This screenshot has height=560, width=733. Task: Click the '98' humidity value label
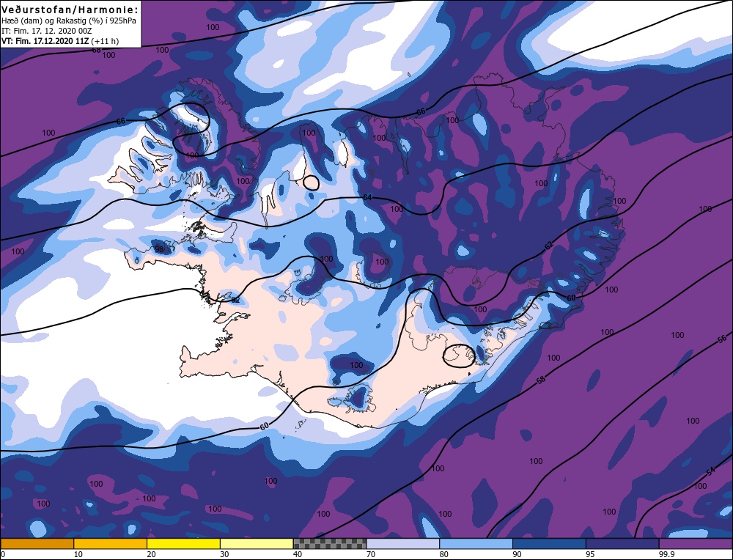[159, 249]
